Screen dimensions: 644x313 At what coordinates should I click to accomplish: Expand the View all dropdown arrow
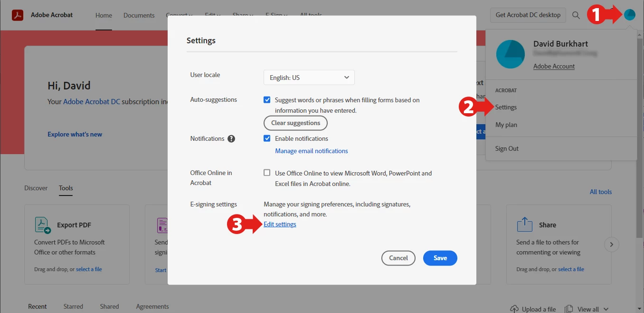[605, 310]
